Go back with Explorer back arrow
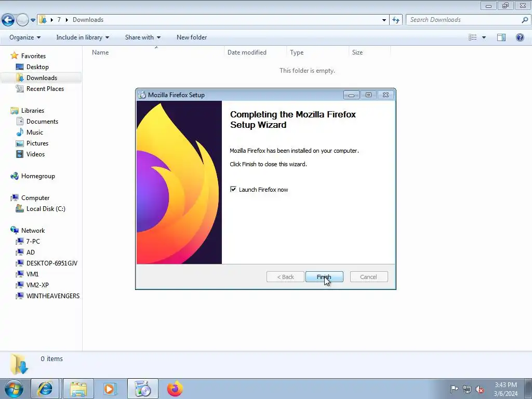This screenshot has height=399, width=532. pyautogui.click(x=8, y=20)
